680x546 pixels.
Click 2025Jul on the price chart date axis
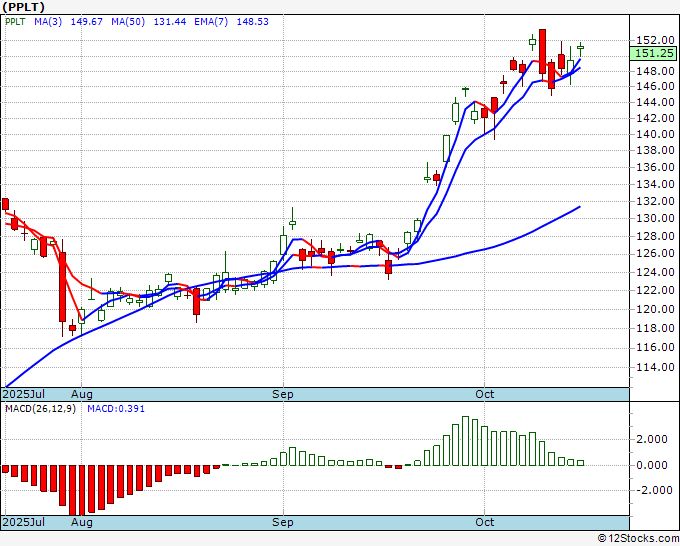click(23, 394)
